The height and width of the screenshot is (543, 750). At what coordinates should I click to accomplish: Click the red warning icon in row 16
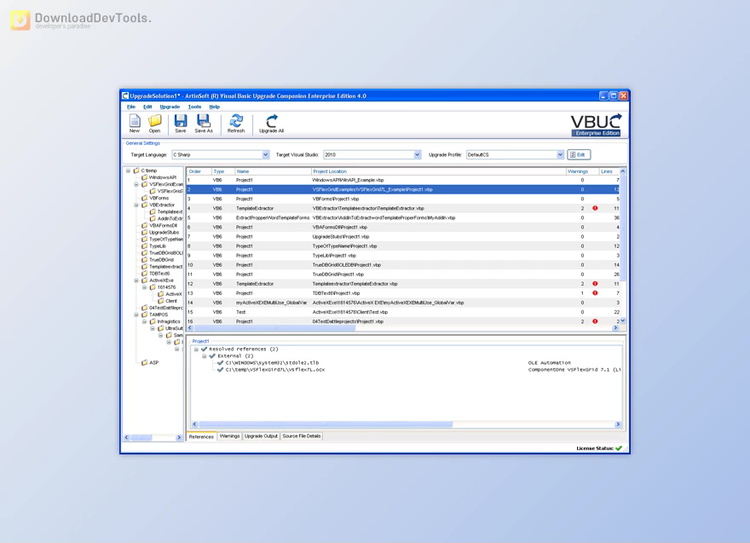click(x=595, y=321)
